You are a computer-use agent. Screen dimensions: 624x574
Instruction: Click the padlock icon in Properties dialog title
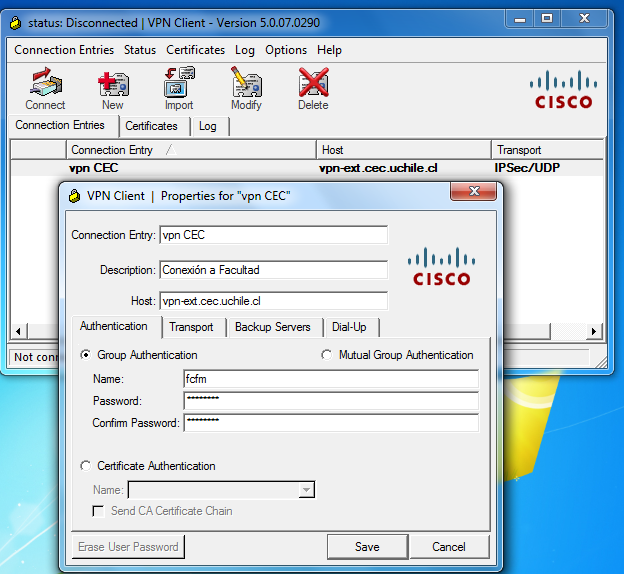[x=74, y=196]
